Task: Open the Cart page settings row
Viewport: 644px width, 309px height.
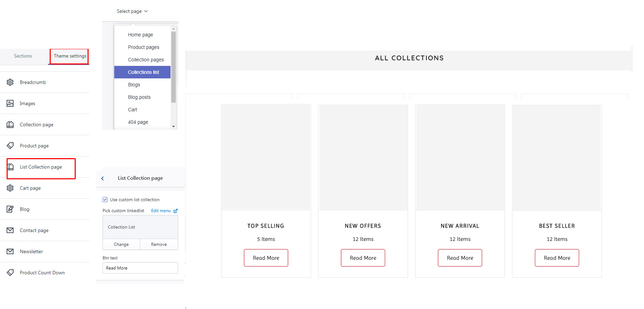Action: click(44, 188)
